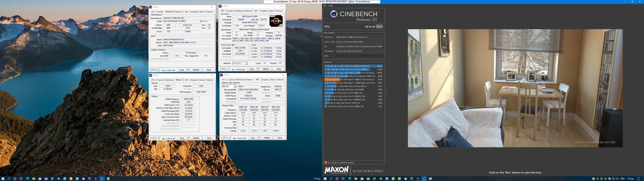Select the Threadripper 1950X ranking row
Screen dimensions: 644x181
point(354,76)
